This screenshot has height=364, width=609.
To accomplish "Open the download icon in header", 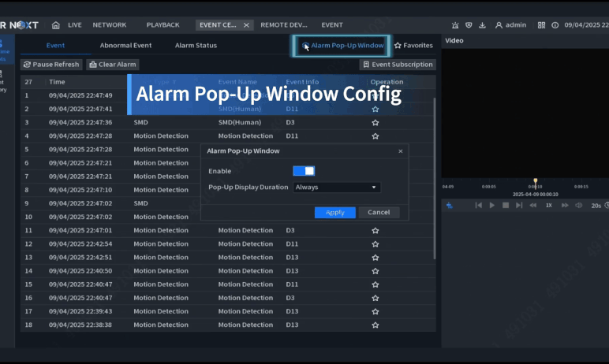I will [482, 25].
